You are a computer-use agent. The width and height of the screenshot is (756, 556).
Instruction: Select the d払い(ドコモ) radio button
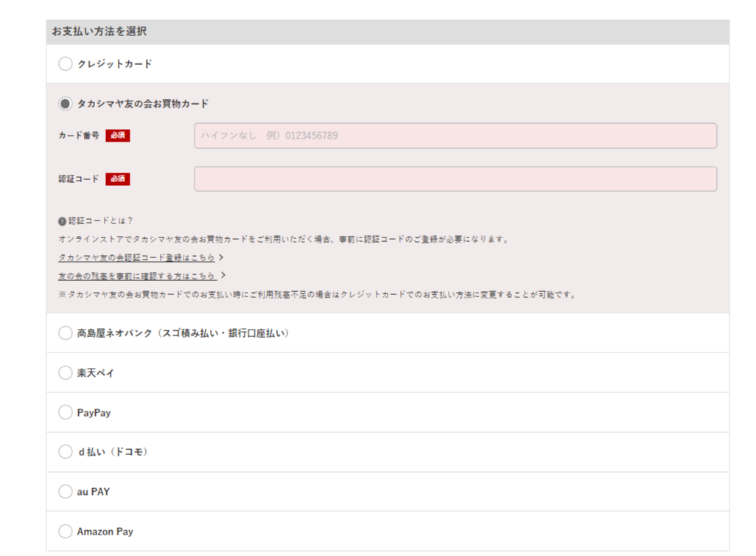click(65, 452)
